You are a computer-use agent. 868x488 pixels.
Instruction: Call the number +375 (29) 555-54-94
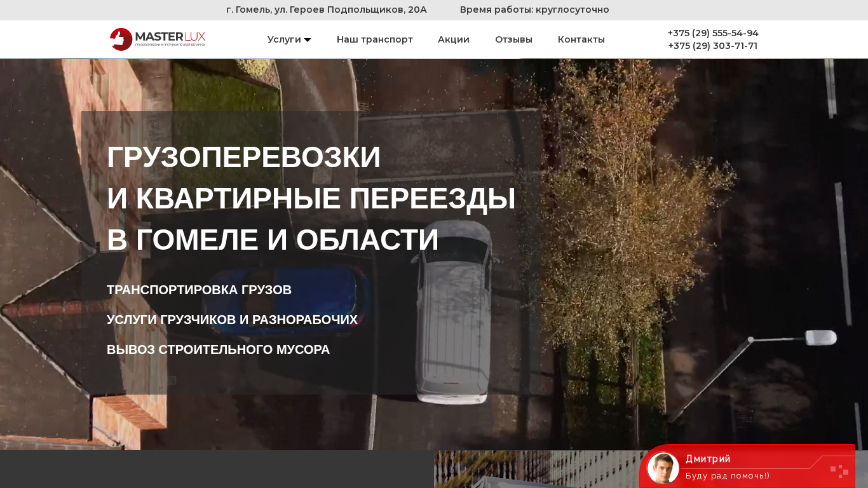pos(712,33)
